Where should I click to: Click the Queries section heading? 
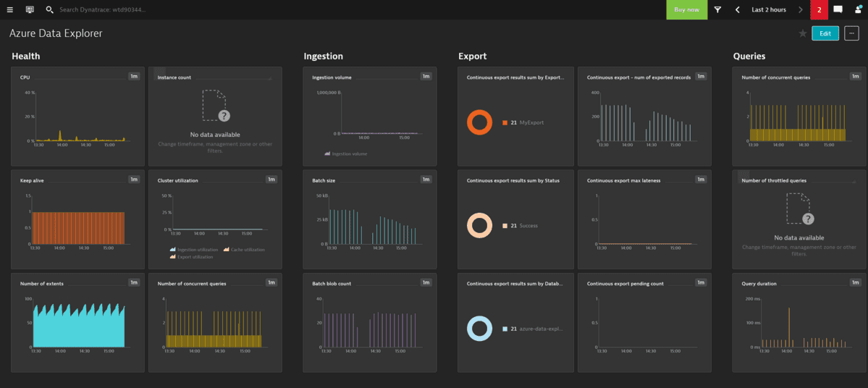pos(749,56)
